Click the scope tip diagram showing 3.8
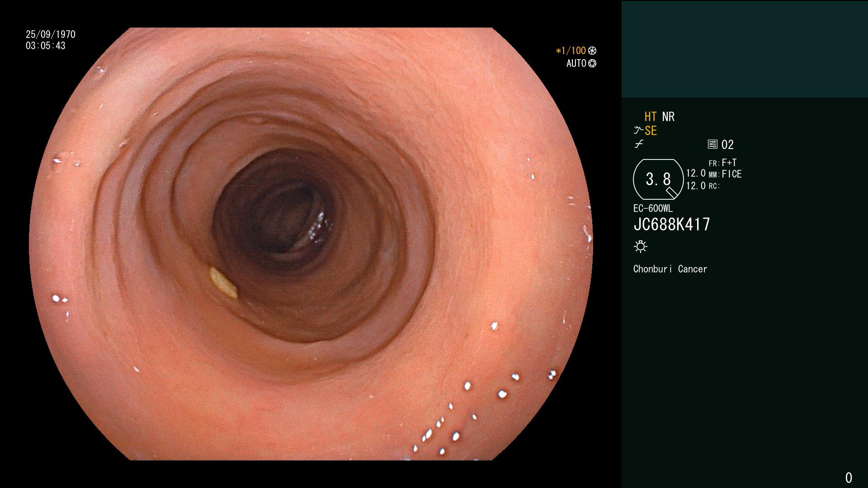The image size is (868, 488). pyautogui.click(x=658, y=179)
